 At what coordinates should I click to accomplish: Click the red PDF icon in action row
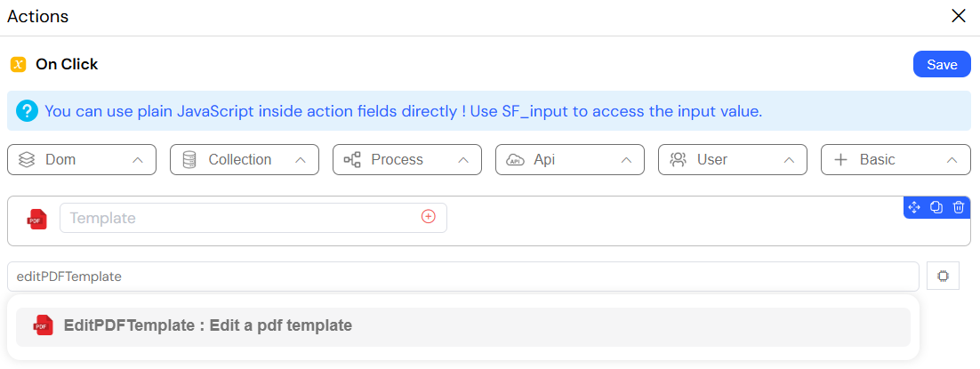coord(37,219)
